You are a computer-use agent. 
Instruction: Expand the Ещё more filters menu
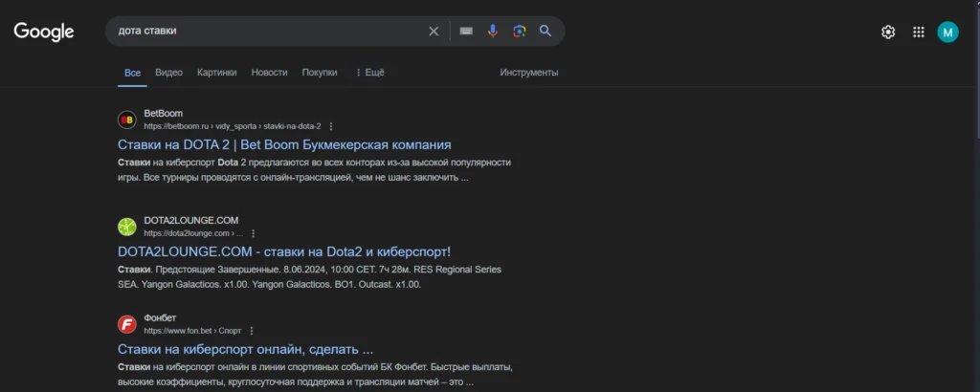[369, 73]
